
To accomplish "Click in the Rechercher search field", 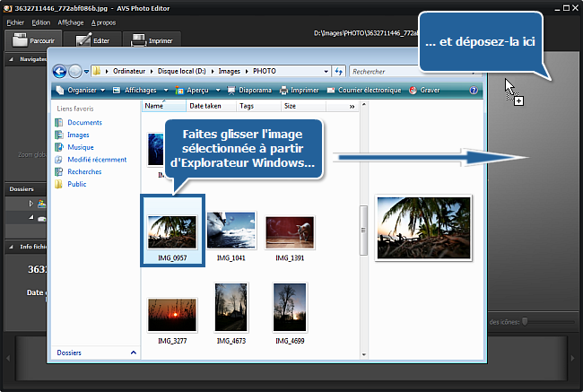I will point(385,71).
